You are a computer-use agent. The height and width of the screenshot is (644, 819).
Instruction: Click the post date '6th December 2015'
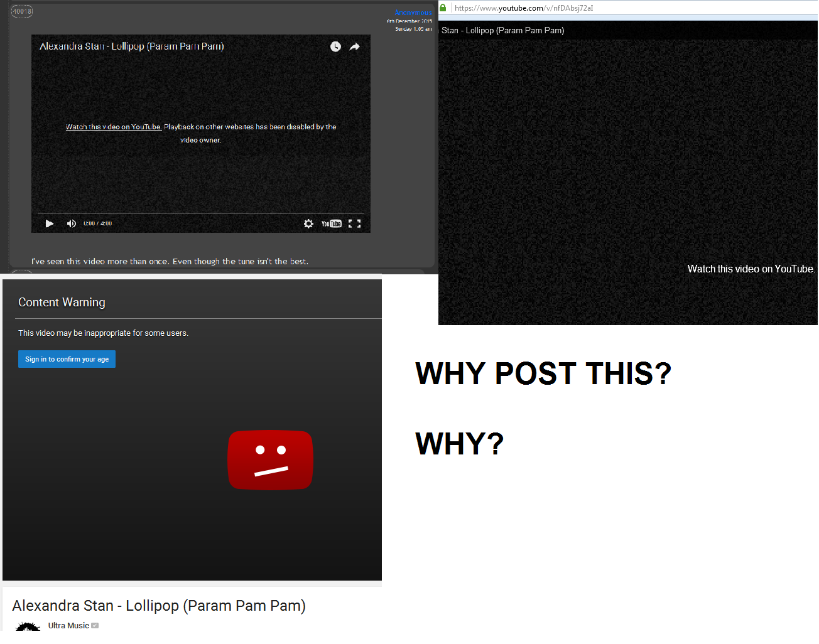pyautogui.click(x=409, y=21)
